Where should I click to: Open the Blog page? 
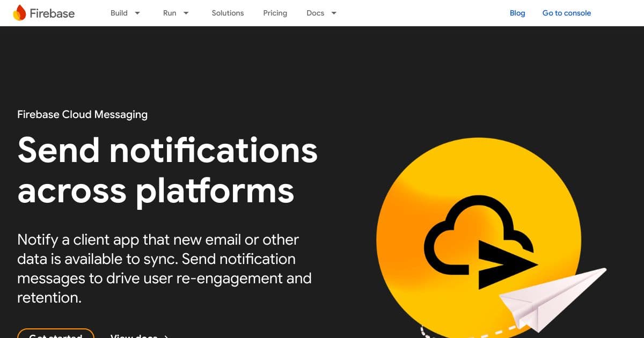point(517,13)
